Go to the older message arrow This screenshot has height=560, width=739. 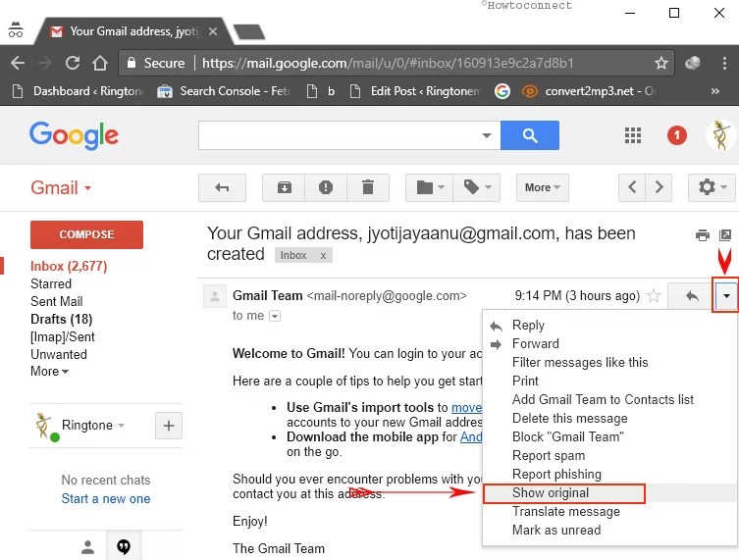coord(659,188)
